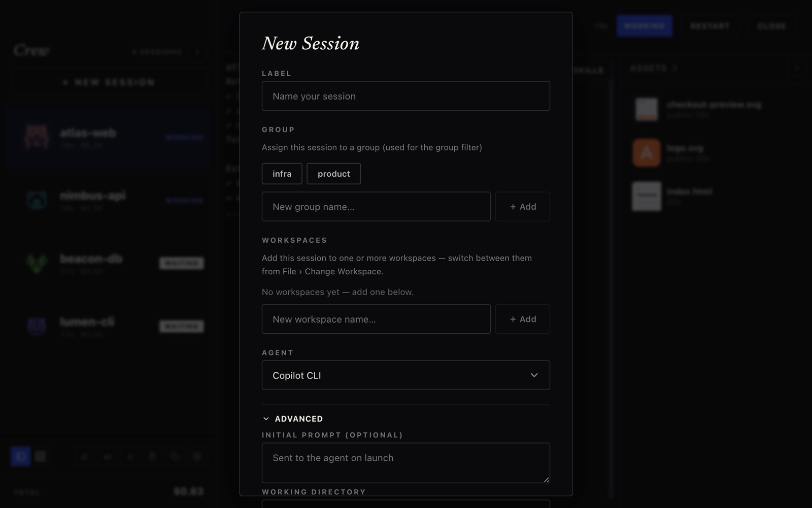Select the beacon-db session row
Screen dimensions: 812x508
coord(109,263)
